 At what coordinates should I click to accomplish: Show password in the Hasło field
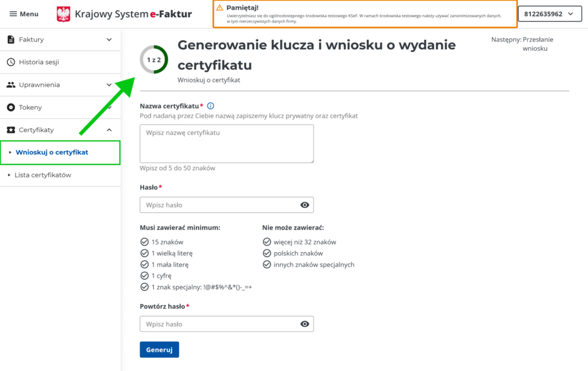[304, 205]
